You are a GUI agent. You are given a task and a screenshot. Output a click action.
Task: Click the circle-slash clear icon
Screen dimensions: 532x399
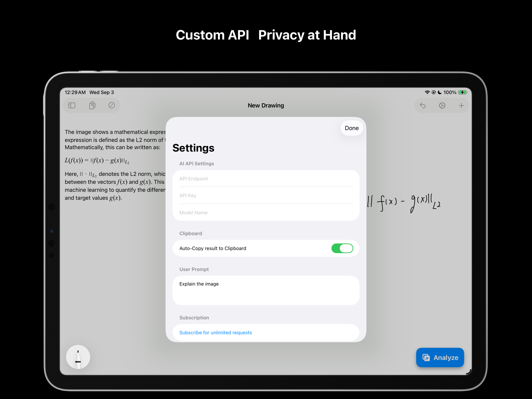pos(112,105)
